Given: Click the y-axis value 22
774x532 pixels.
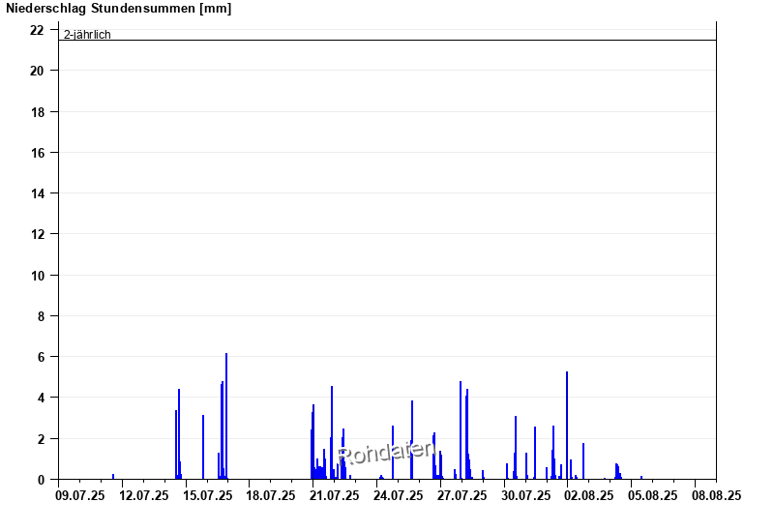Looking at the screenshot, I should pyautogui.click(x=37, y=30).
